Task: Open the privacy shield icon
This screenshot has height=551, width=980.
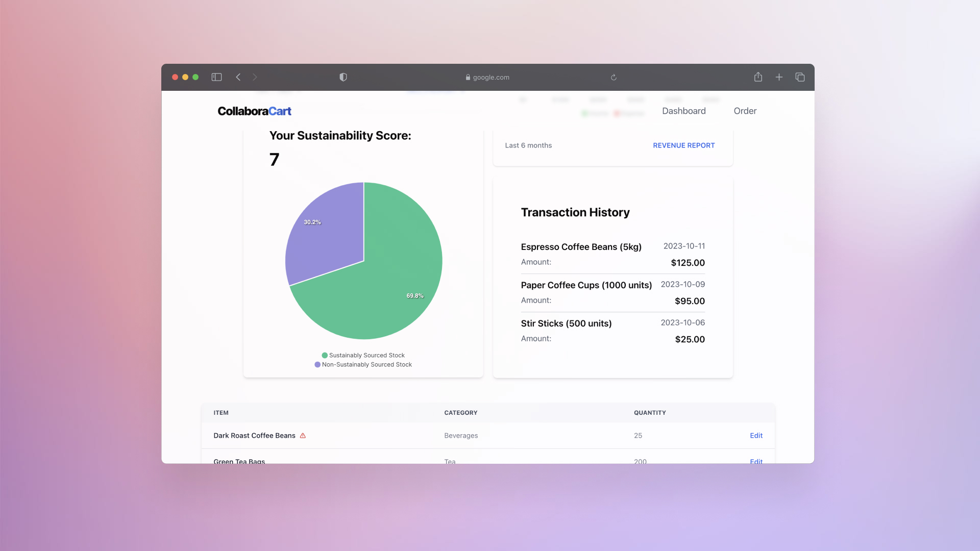Action: click(343, 77)
